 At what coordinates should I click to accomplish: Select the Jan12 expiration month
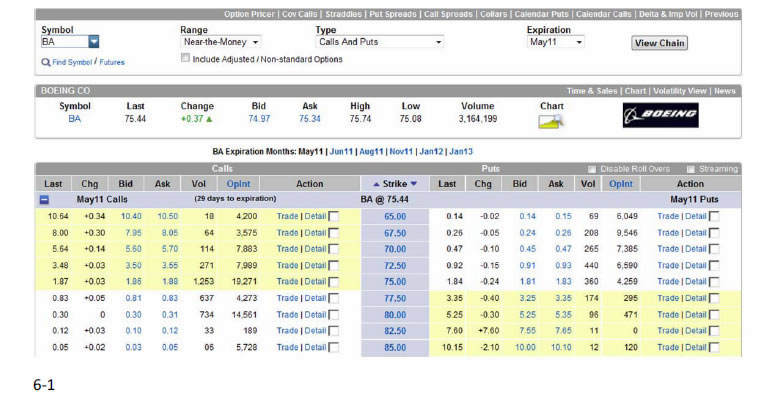[x=431, y=152]
